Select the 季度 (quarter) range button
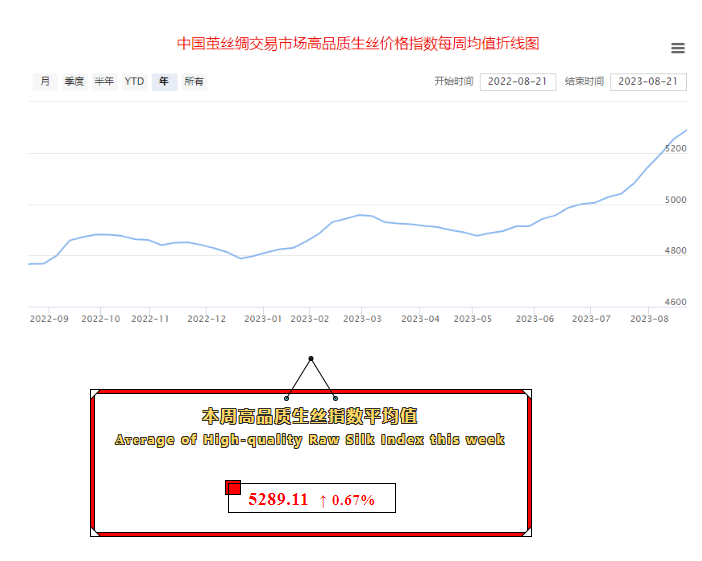 (74, 82)
